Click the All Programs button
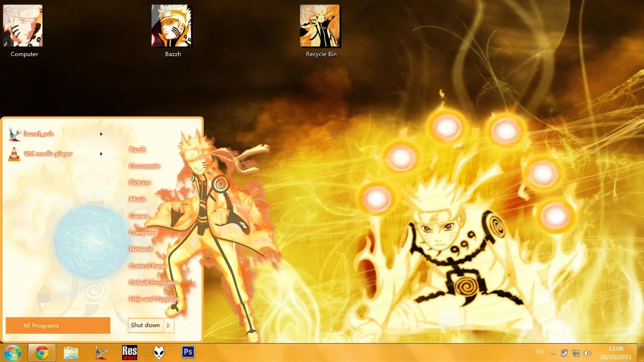The height and width of the screenshot is (362, 644). pos(58,326)
